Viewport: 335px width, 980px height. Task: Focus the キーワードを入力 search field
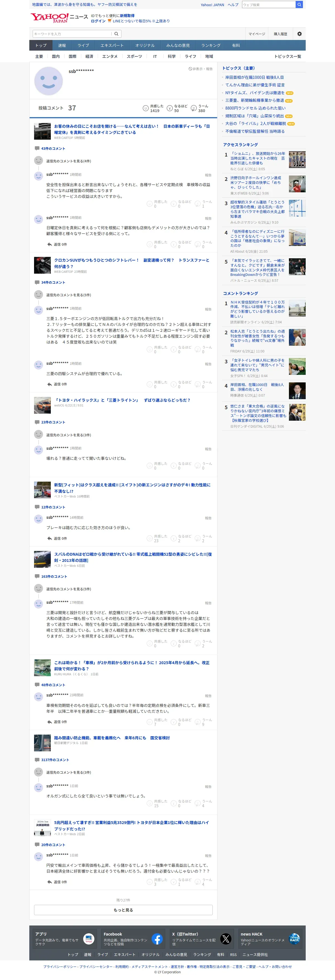click(x=73, y=34)
